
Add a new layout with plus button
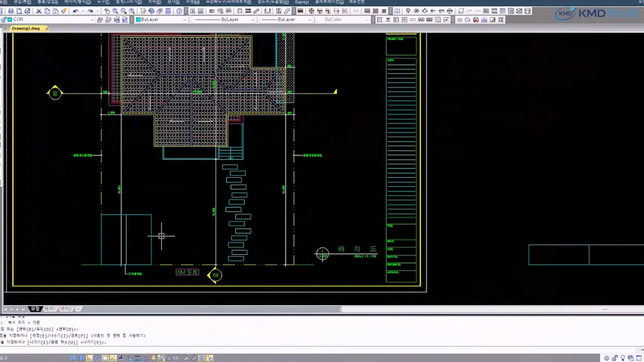point(78,309)
